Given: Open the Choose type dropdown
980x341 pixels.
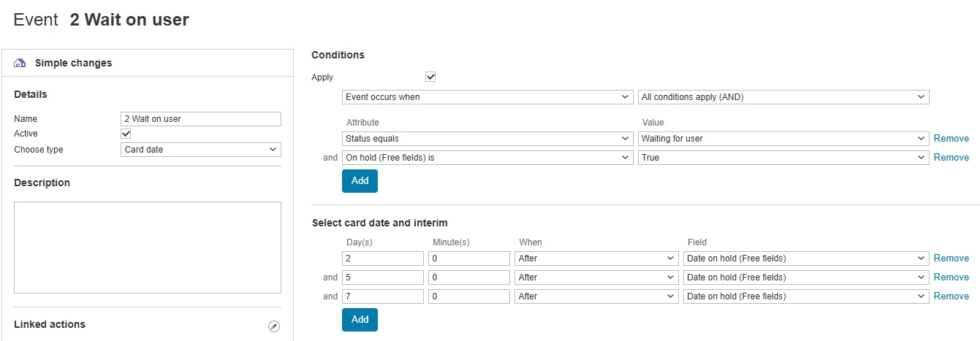Looking at the screenshot, I should [200, 150].
